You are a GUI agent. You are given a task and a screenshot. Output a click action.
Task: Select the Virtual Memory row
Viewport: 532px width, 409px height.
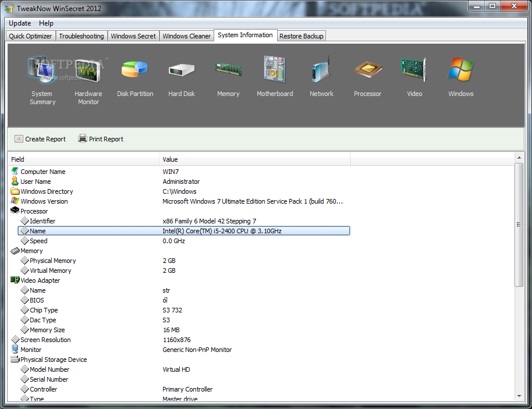(184, 271)
